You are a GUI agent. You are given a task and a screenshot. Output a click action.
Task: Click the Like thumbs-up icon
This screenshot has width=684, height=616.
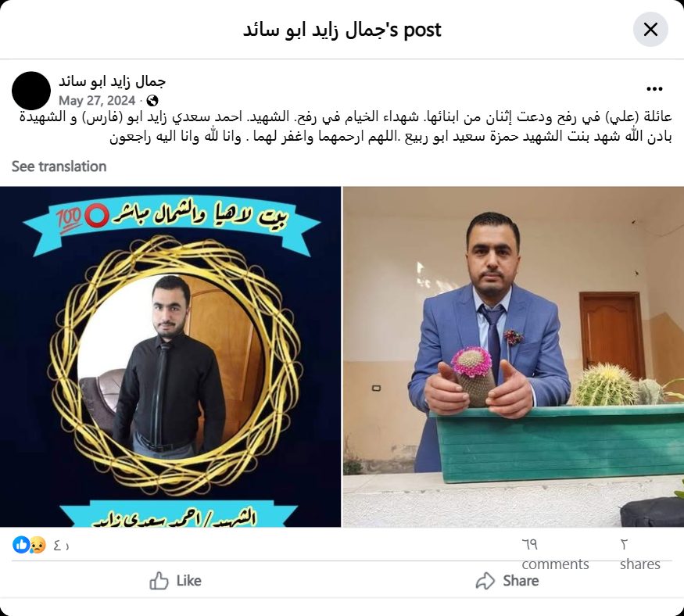[159, 581]
